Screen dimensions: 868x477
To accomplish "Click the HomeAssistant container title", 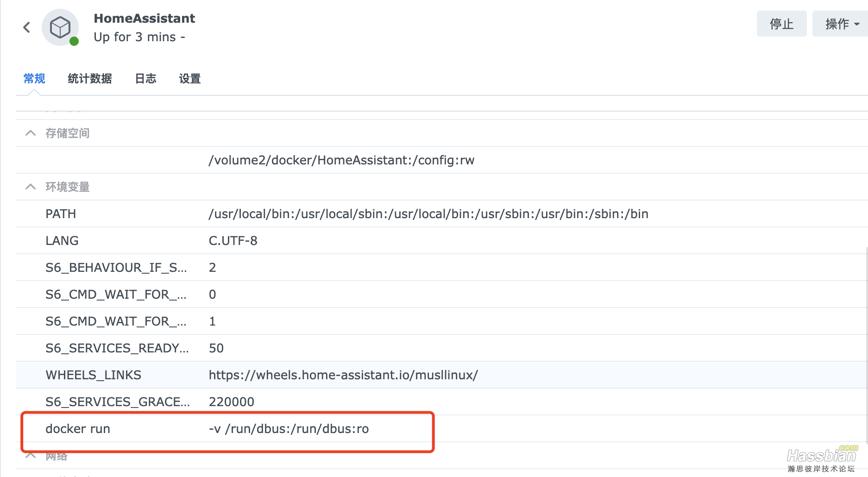I will [145, 19].
